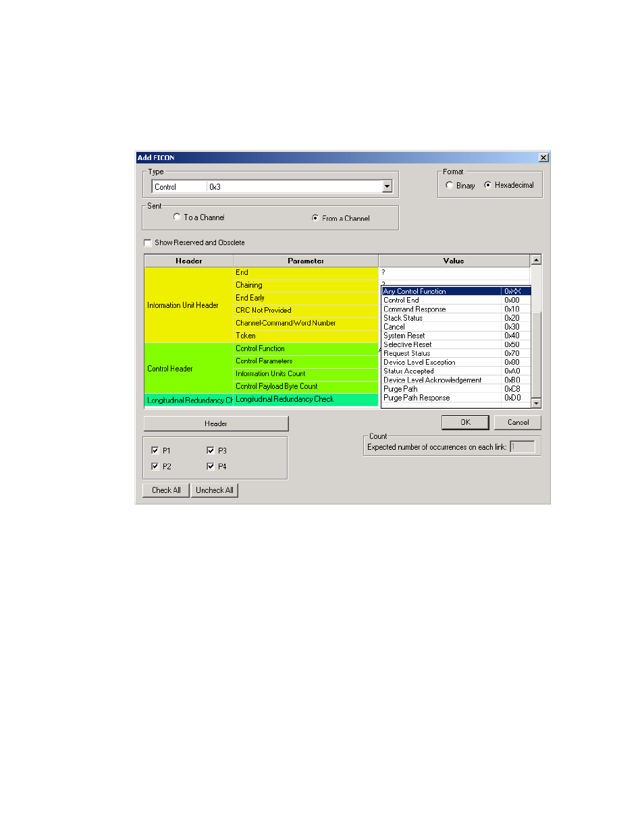
Task: Toggle the P2 checkbox
Action: click(x=155, y=467)
